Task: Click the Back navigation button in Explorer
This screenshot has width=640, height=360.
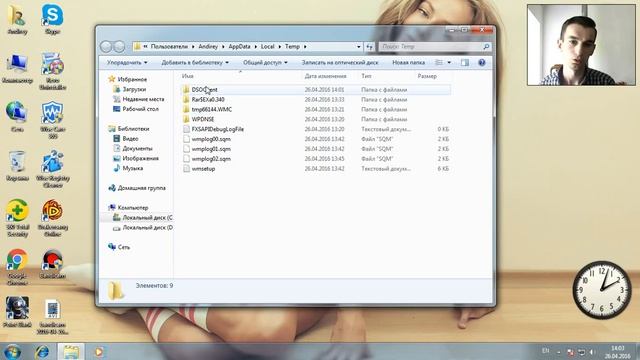Action: [106, 47]
